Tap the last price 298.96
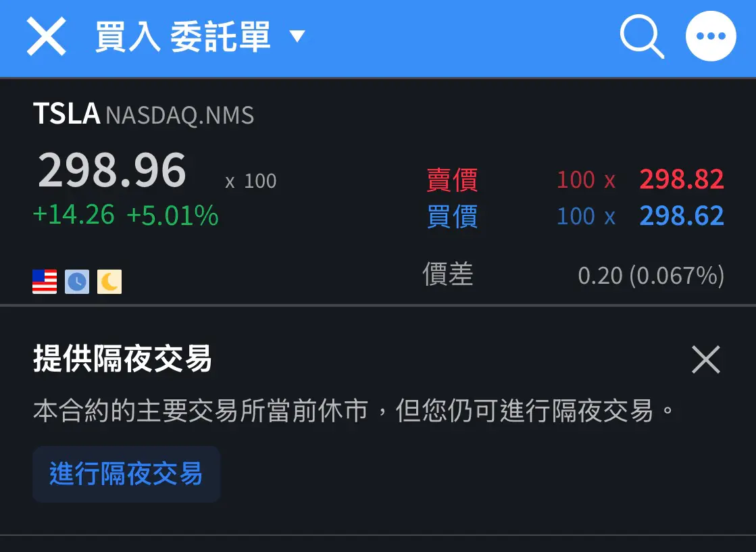This screenshot has width=756, height=552. pos(112,171)
